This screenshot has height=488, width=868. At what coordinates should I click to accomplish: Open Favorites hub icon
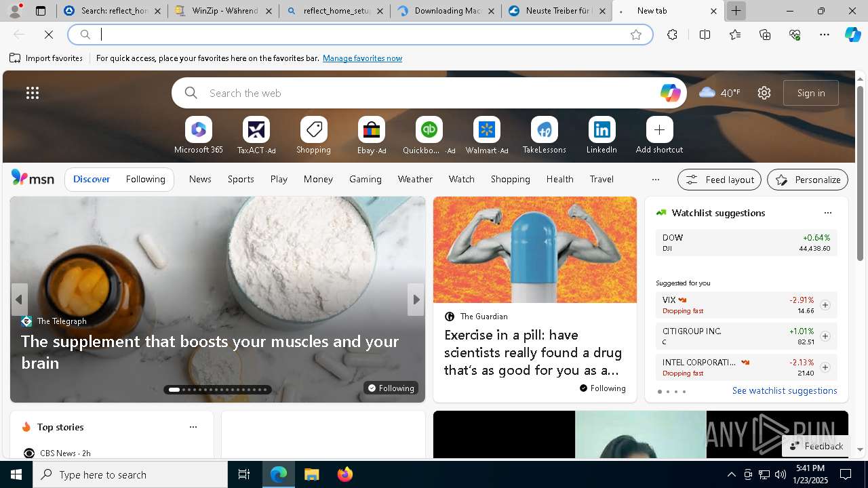[x=735, y=35]
